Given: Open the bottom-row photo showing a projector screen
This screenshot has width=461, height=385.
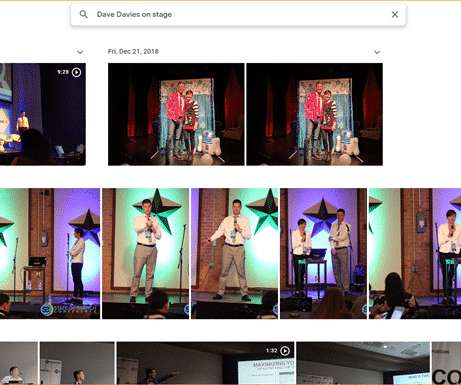Looking at the screenshot, I should point(363,363).
